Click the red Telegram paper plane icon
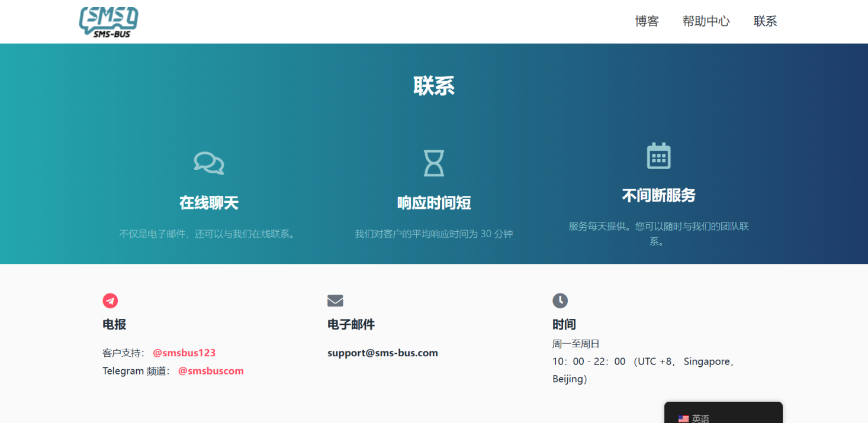868x423 pixels. pos(110,301)
